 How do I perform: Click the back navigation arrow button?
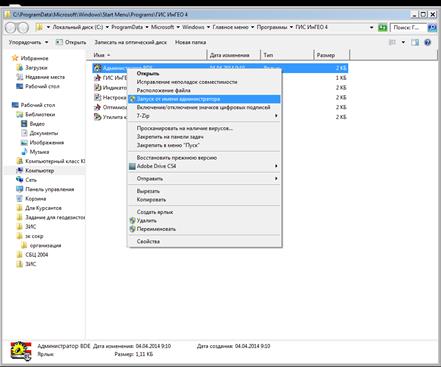tap(10, 27)
